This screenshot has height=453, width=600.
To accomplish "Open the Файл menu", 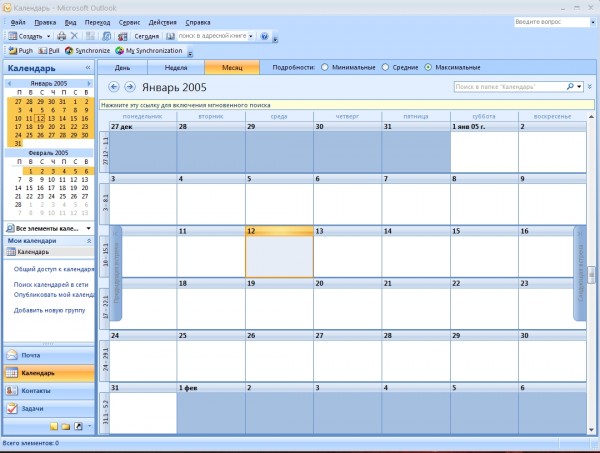I will coord(18,23).
